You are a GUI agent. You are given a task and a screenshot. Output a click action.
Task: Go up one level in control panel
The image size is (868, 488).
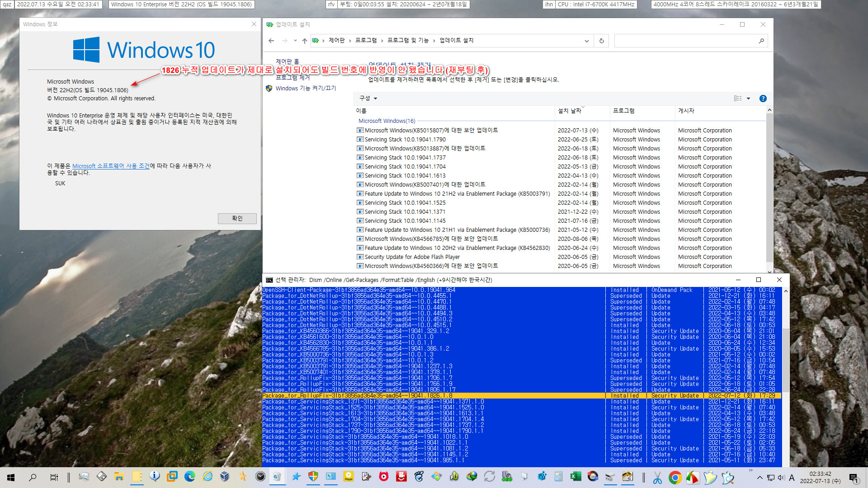304,41
